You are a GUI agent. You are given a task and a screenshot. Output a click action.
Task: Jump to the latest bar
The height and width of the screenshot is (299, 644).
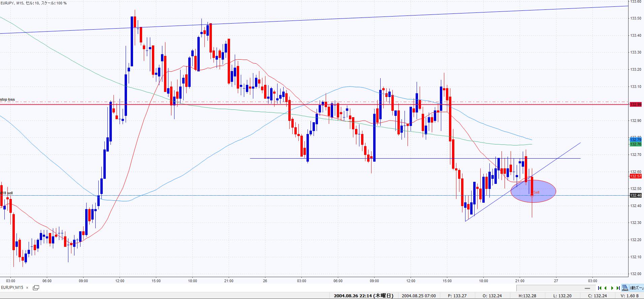pos(618,288)
